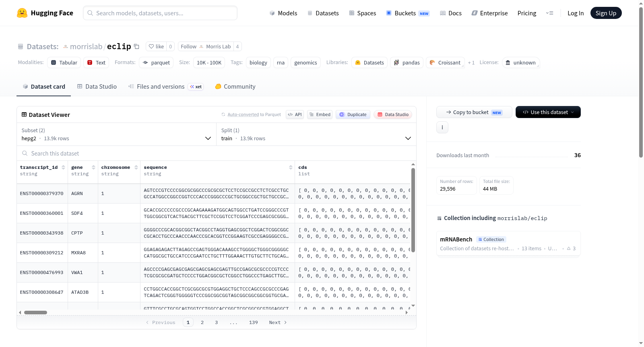This screenshot has height=347, width=644.
Task: Focus the Search models, datasets, users field
Action: 160,13
